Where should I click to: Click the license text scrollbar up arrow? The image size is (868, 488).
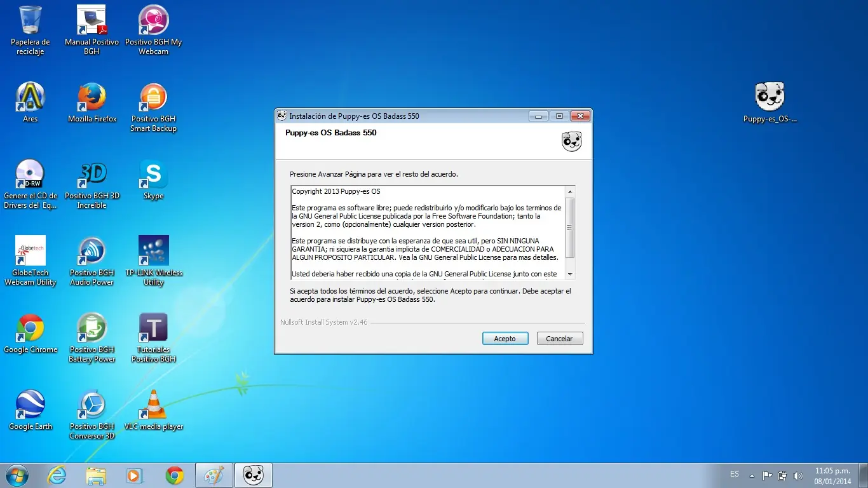pos(570,191)
